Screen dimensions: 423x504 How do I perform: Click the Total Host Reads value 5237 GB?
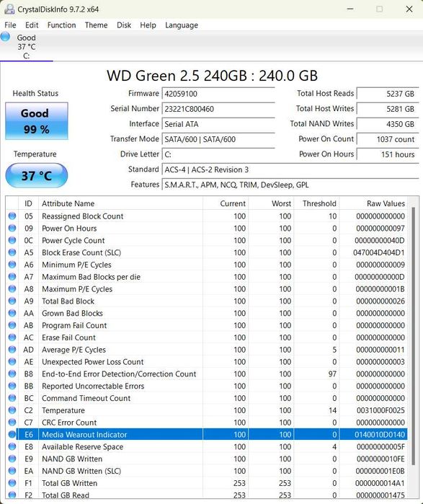(x=388, y=94)
